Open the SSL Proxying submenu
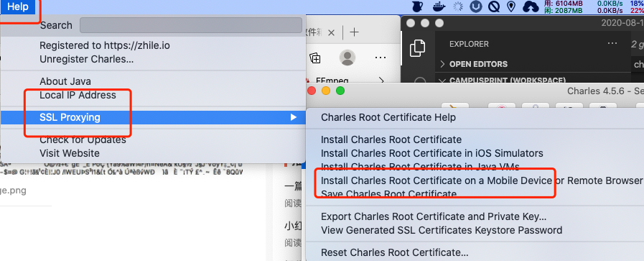 coord(153,117)
